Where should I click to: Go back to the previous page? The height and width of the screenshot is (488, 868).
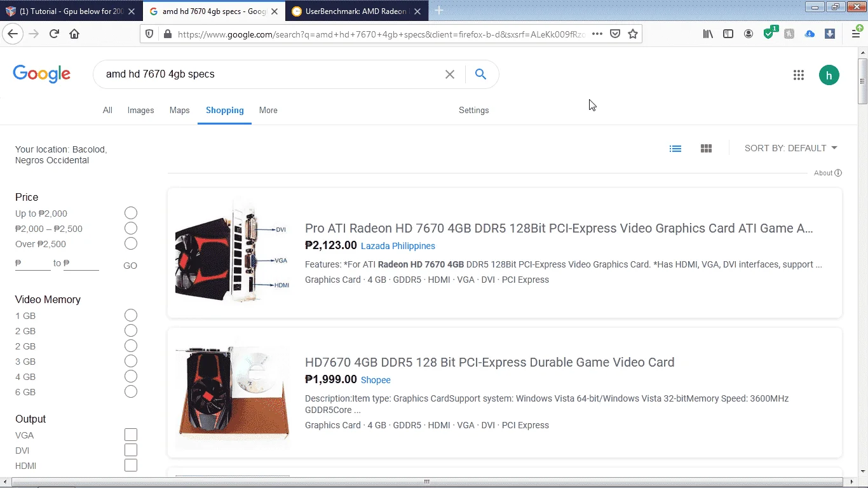13,34
